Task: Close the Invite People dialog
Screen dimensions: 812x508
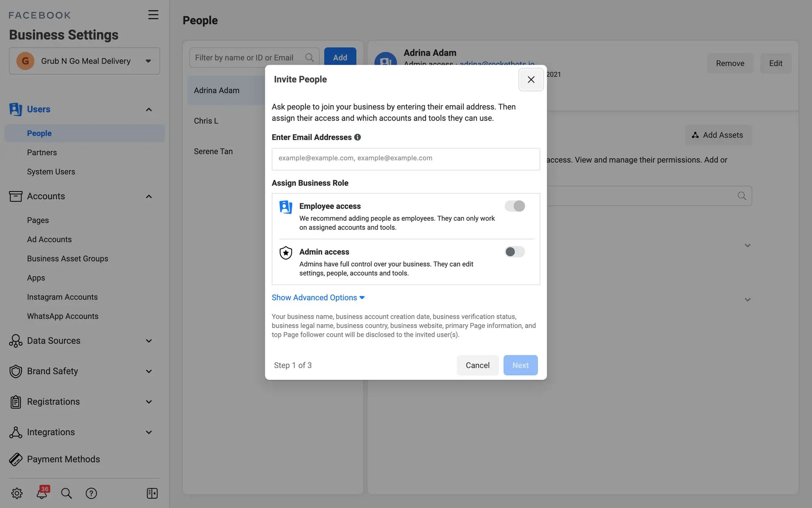Action: (531, 80)
